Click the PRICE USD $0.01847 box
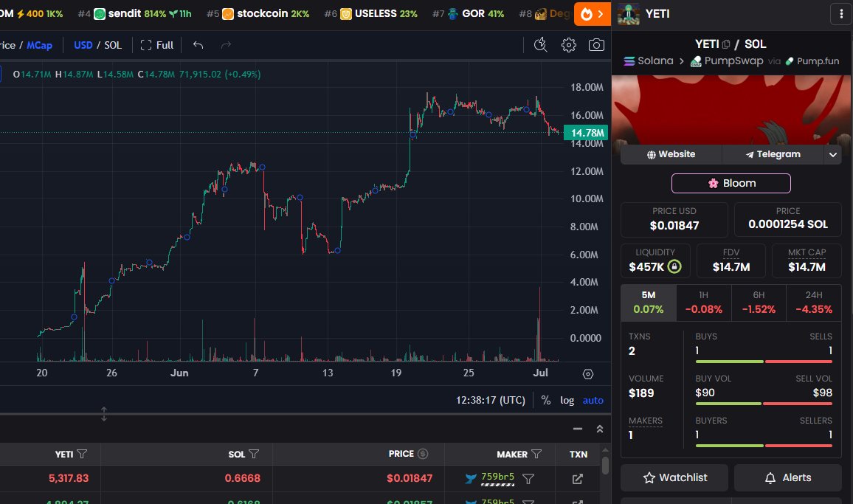Screen dimensions: 853x504 pyautogui.click(x=674, y=219)
